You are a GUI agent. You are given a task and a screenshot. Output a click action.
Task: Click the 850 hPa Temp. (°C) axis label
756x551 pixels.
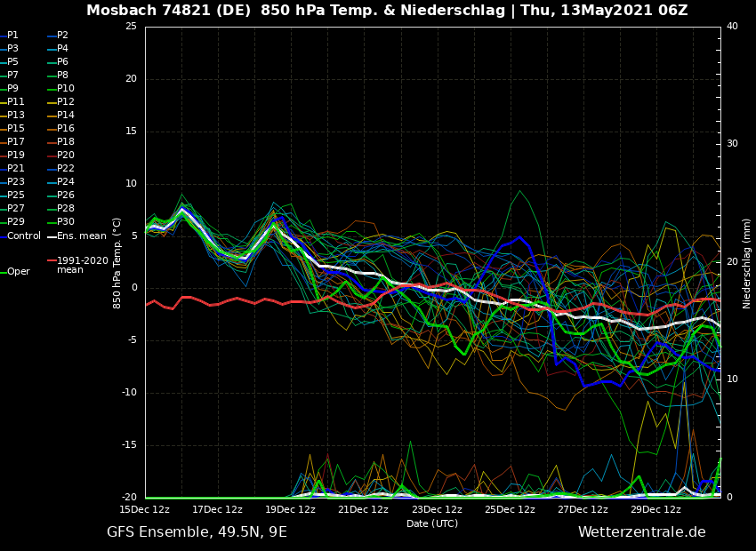[117, 263]
